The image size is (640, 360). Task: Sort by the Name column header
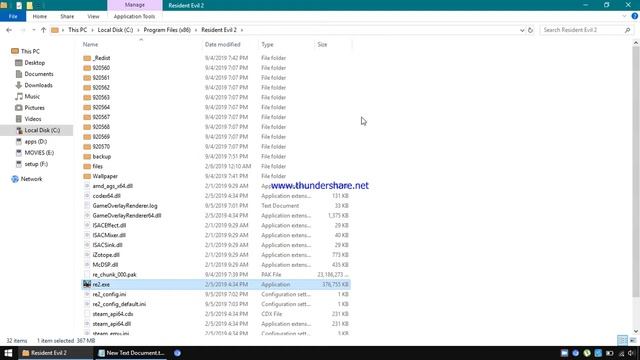coord(90,44)
